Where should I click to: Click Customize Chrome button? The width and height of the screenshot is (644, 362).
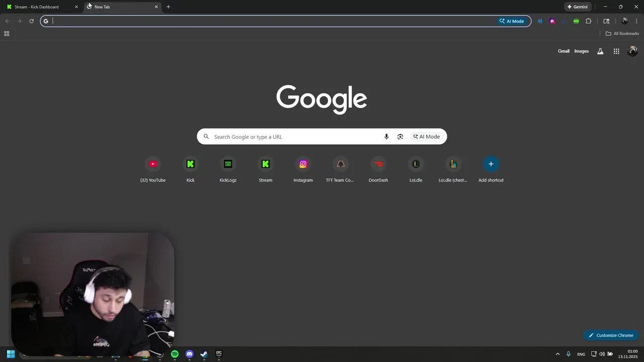pyautogui.click(x=611, y=335)
